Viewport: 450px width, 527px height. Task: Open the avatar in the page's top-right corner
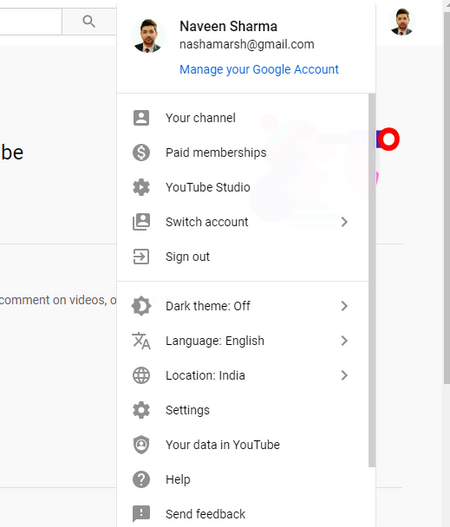point(402,22)
